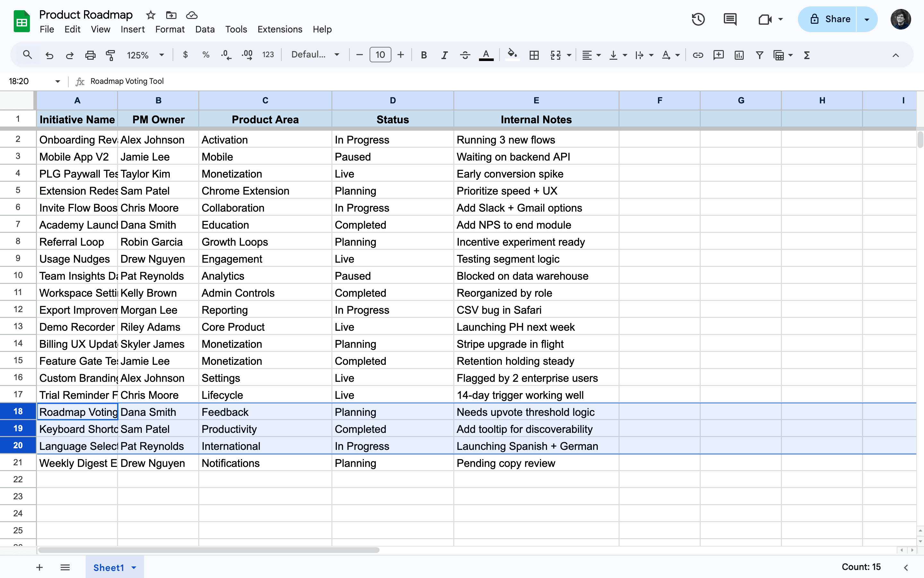Increase font size
Viewport: 924px width, 578px height.
coord(400,55)
